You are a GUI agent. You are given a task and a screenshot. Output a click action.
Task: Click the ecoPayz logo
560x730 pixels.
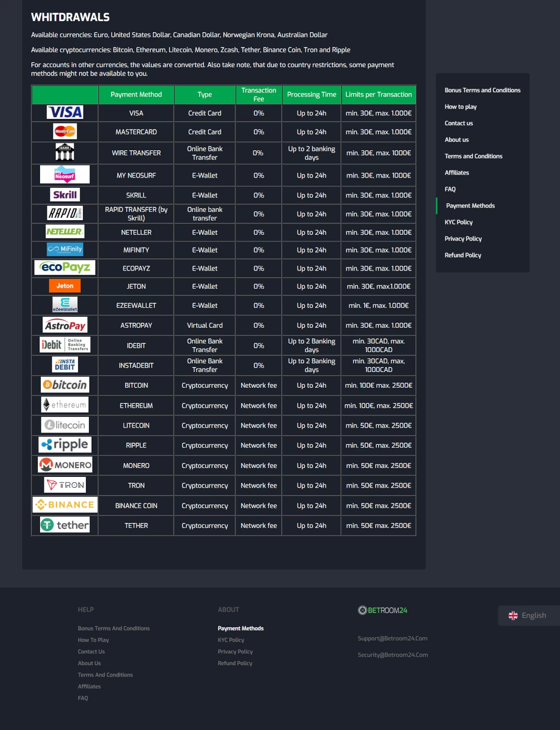click(x=65, y=268)
